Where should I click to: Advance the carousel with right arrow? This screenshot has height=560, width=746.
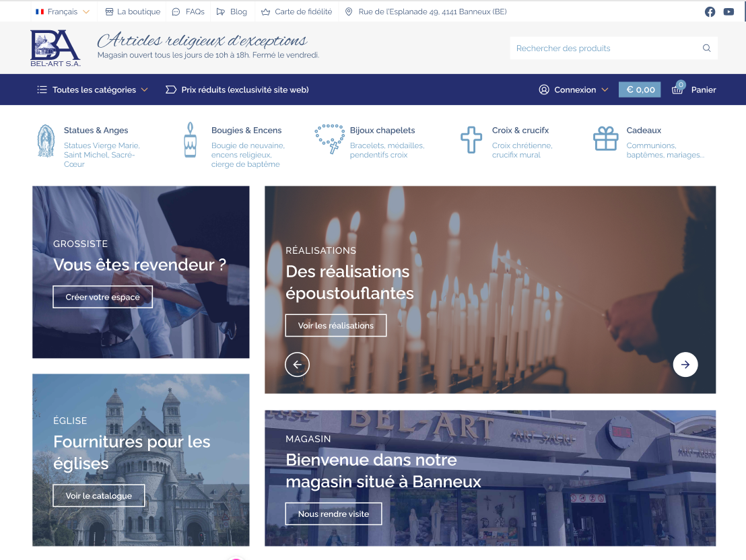(x=685, y=364)
